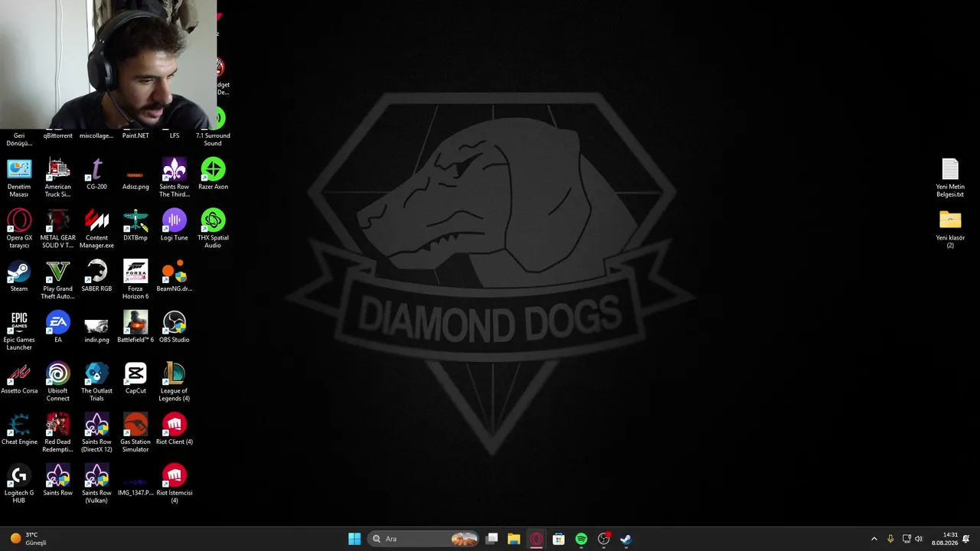This screenshot has width=980, height=551.
Task: Open Microsoft Store from the taskbar
Action: (559, 539)
